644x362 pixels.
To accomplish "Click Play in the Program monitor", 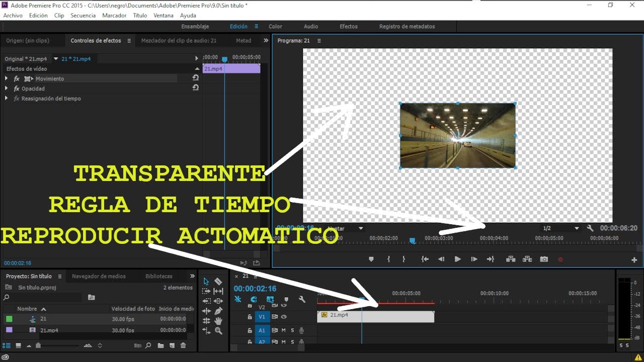I will [457, 259].
